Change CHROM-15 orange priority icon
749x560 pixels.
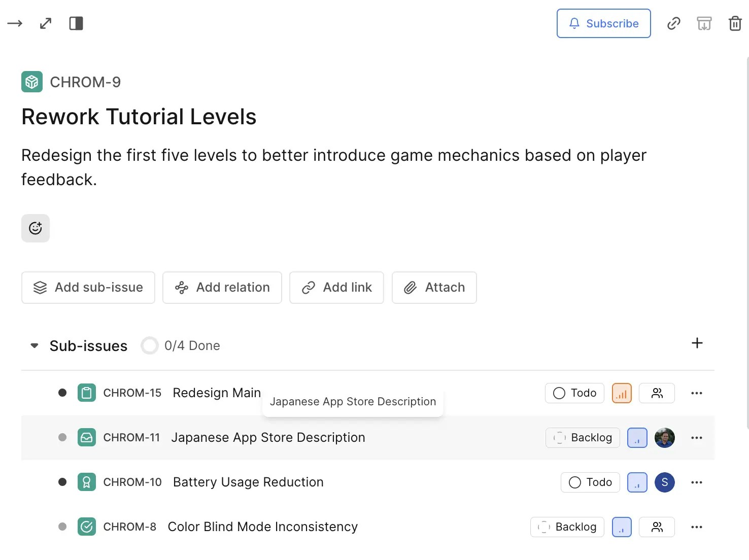(x=622, y=393)
